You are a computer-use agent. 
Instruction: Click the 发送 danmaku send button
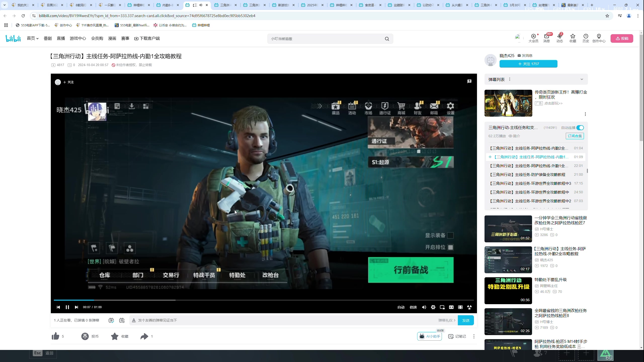pos(466,320)
